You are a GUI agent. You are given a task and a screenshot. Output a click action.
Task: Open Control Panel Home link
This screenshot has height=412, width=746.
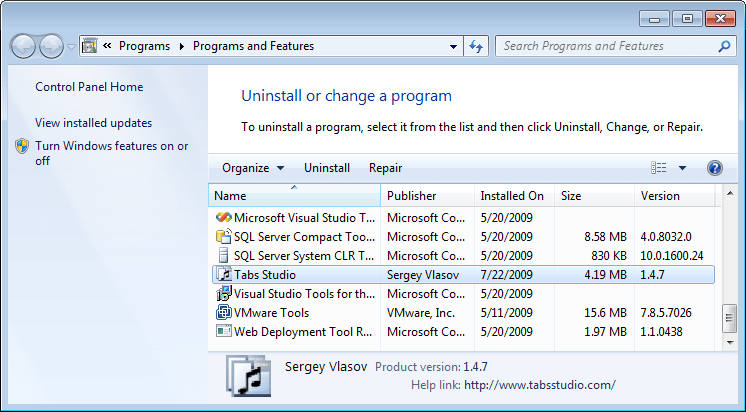pos(89,87)
